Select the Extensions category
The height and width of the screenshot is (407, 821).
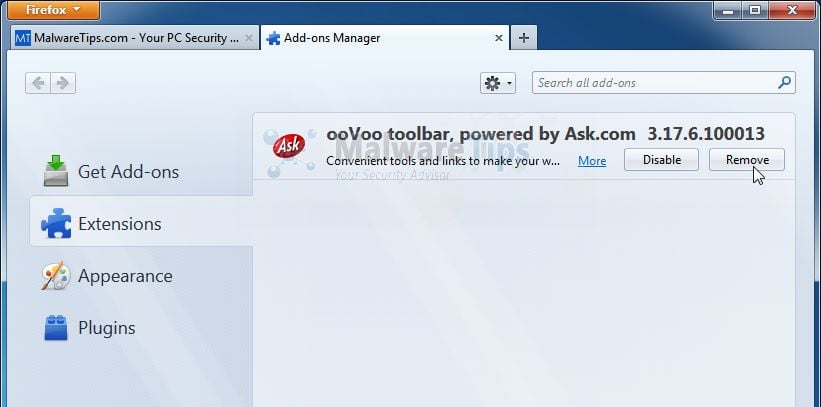tap(141, 224)
